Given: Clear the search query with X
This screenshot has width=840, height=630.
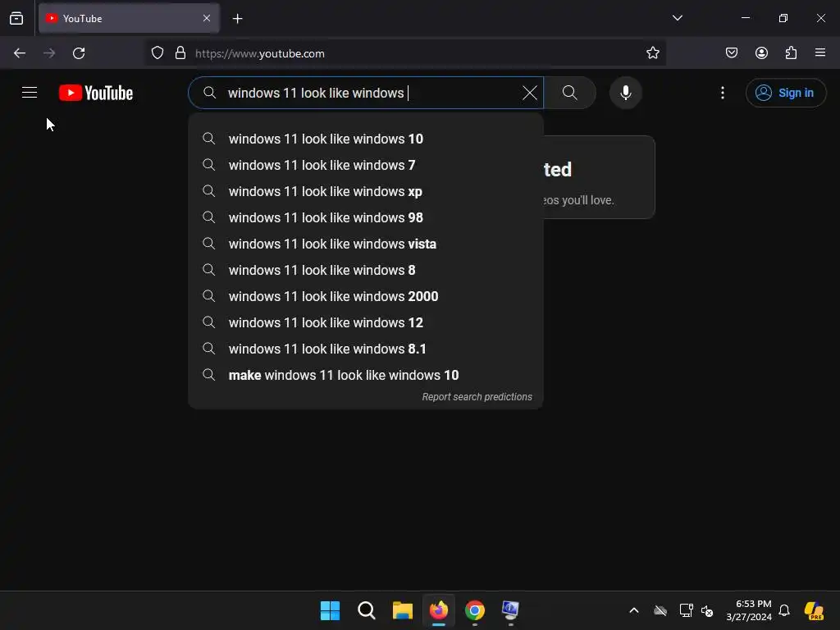Looking at the screenshot, I should coord(529,93).
